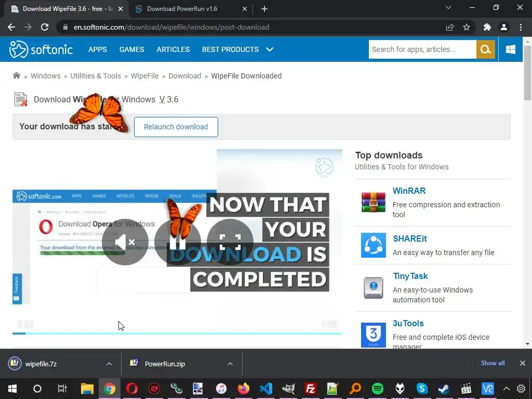Click the Windows platform icon in Softonic header

[510, 49]
